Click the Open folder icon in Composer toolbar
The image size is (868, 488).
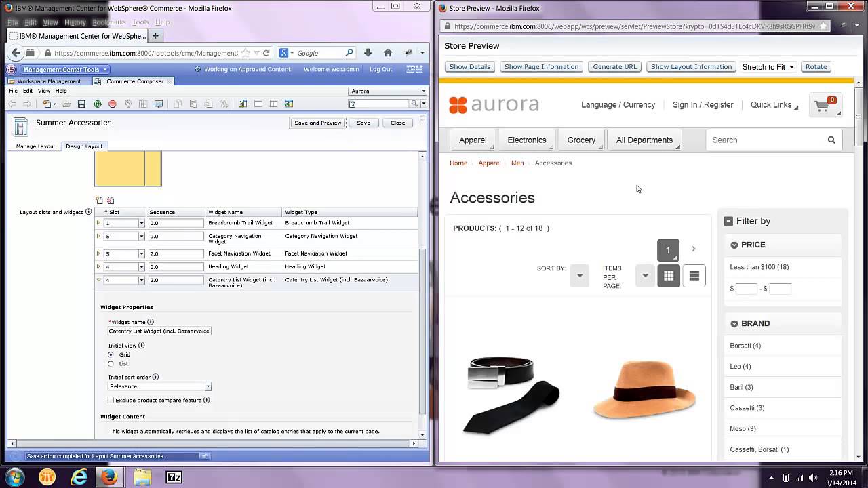pos(66,104)
